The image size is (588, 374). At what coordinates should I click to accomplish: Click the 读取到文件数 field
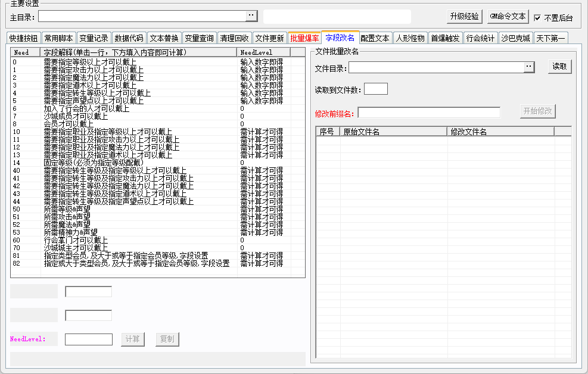(375, 89)
